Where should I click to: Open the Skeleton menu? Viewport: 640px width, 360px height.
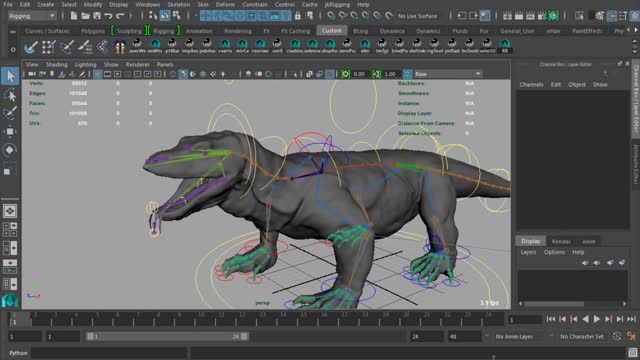(178, 4)
